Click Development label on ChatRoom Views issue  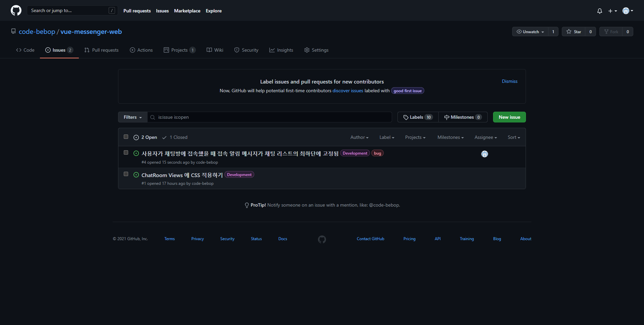pyautogui.click(x=239, y=175)
